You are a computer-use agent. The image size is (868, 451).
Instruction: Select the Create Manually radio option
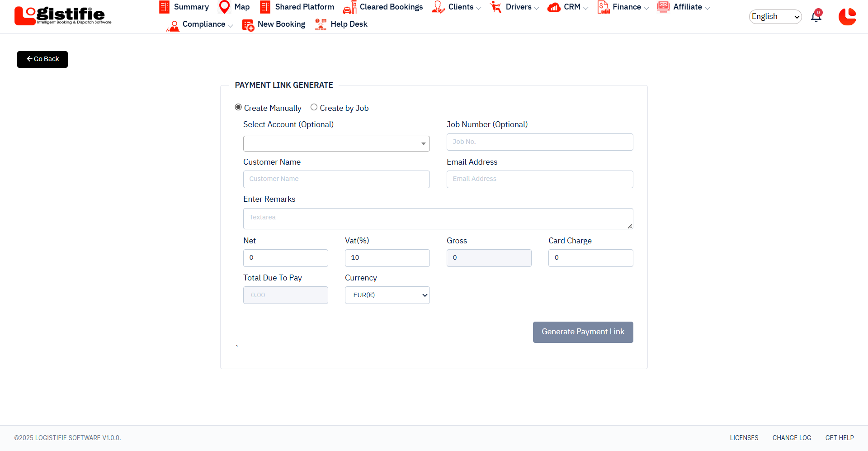pyautogui.click(x=238, y=107)
